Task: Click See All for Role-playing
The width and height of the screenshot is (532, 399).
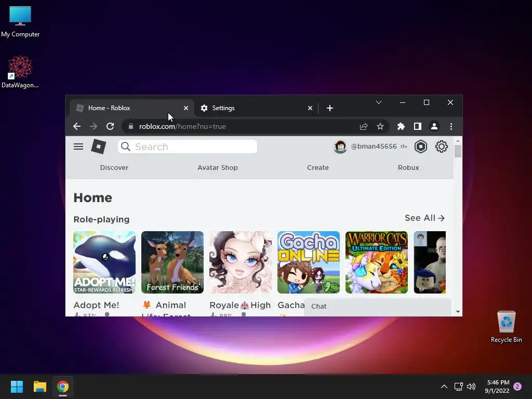Action: click(424, 218)
